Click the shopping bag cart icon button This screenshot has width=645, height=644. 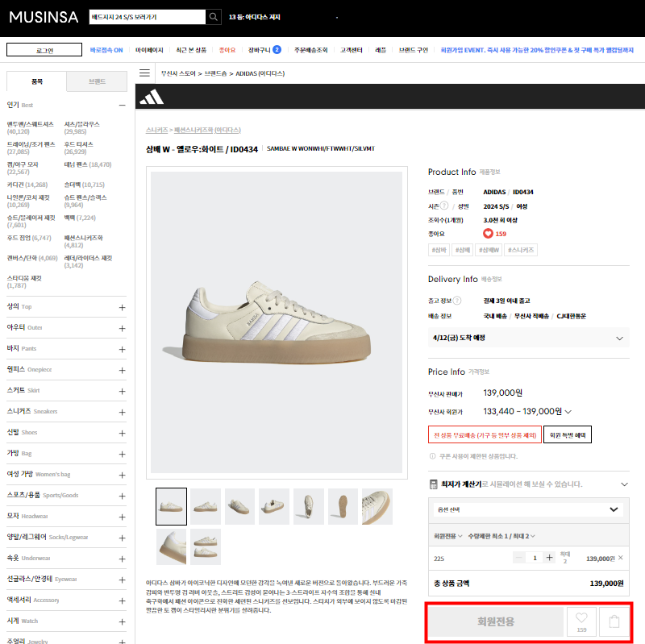pos(614,621)
